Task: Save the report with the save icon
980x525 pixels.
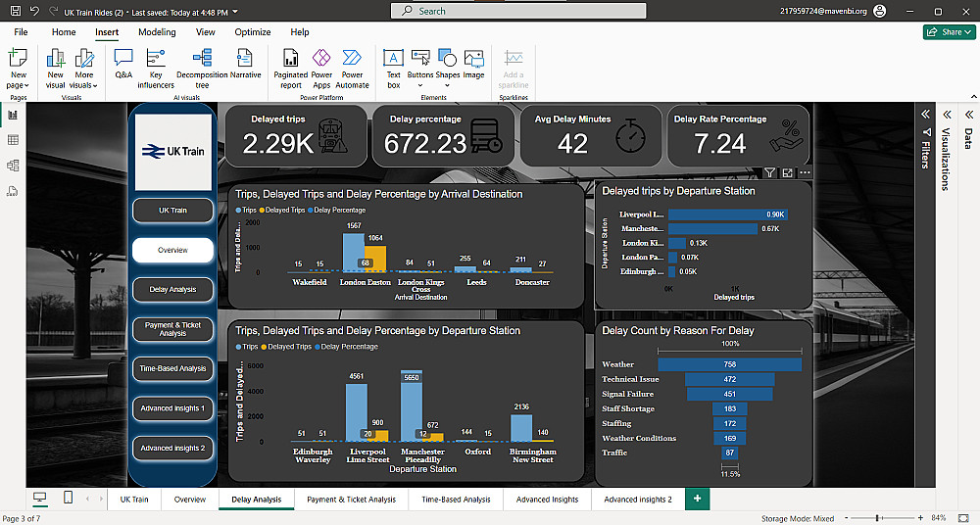Action: tap(14, 11)
